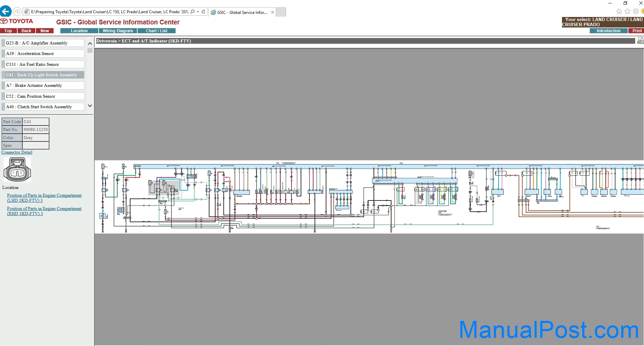Open the favorites star icon

click(627, 12)
